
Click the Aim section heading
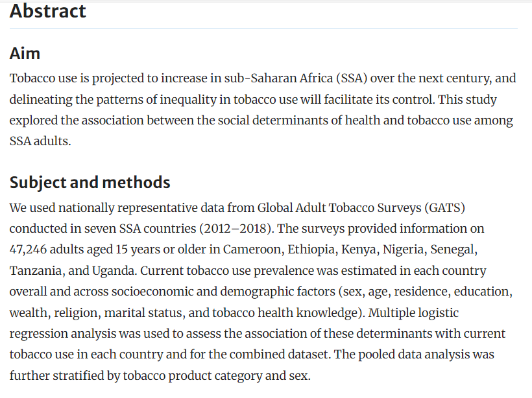pyautogui.click(x=25, y=53)
